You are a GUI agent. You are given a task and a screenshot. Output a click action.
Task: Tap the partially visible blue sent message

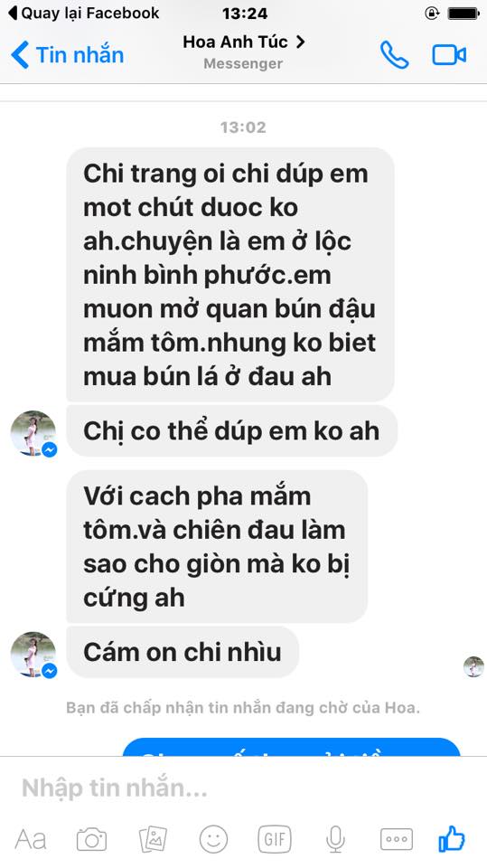[292, 748]
